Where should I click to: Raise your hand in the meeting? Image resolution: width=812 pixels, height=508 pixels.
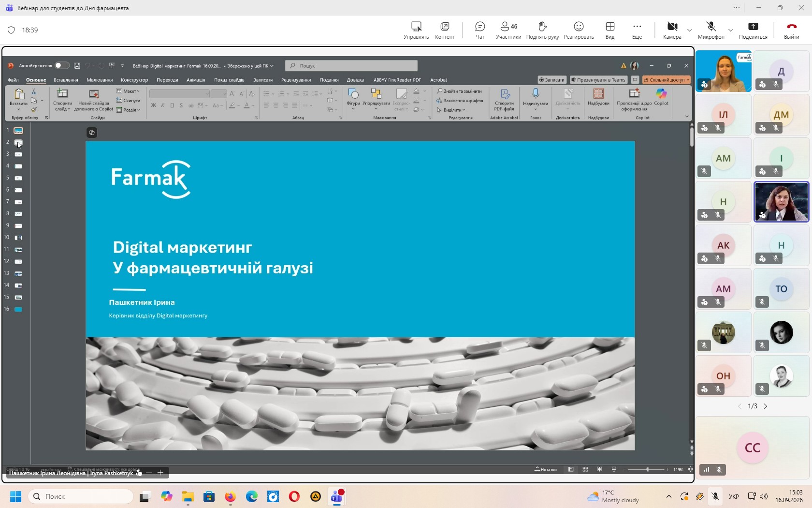point(542,30)
